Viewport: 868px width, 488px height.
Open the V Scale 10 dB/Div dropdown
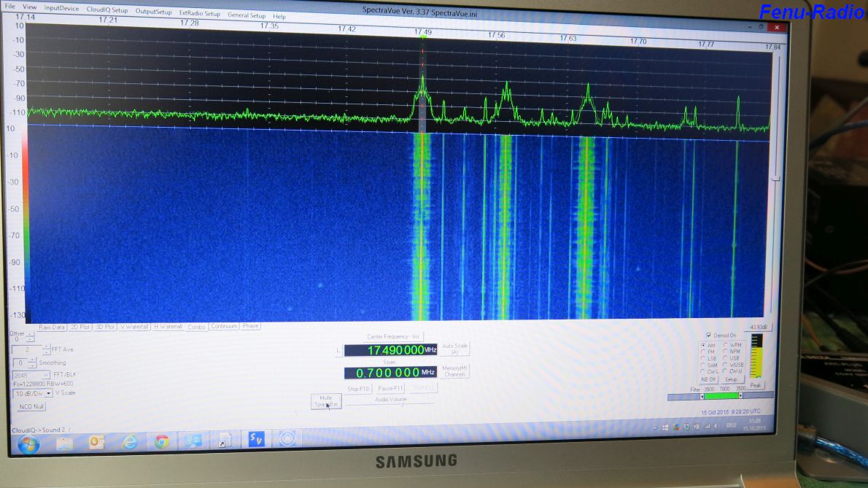[48, 393]
